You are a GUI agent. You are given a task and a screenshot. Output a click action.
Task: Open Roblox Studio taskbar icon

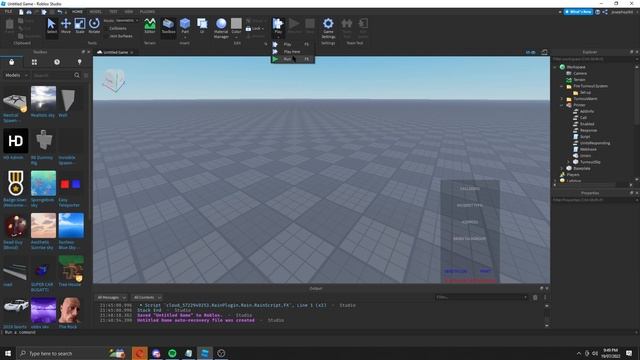[204, 353]
